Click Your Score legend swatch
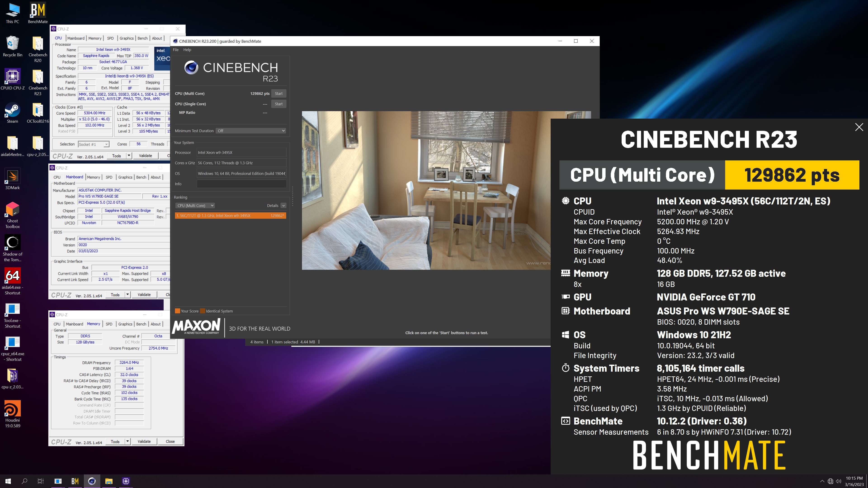Image resolution: width=868 pixels, height=488 pixels. pyautogui.click(x=177, y=311)
